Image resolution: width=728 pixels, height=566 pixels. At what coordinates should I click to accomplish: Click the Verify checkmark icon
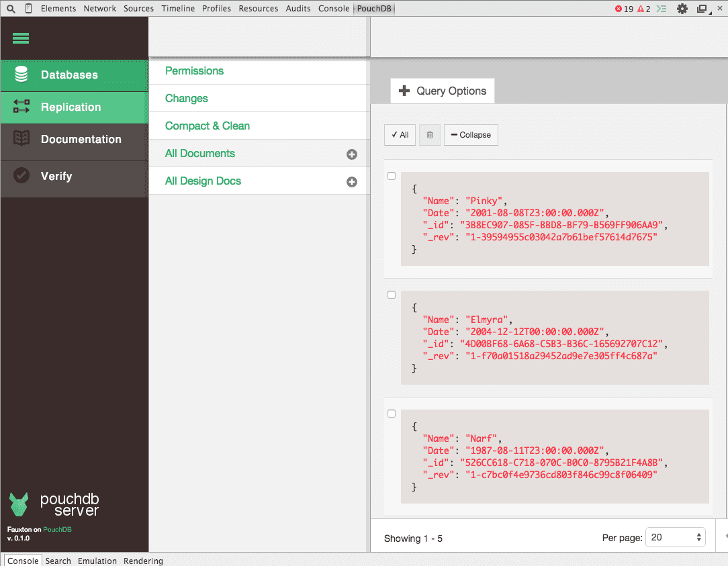[21, 175]
